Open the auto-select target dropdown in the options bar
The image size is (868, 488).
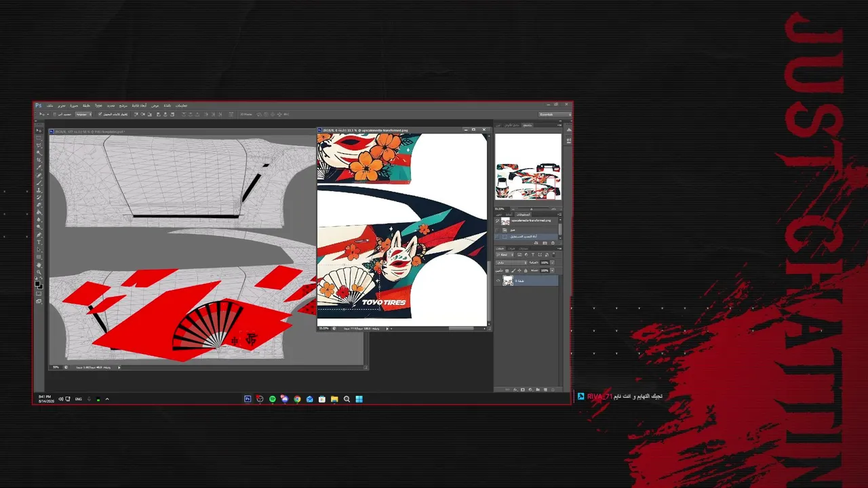point(83,114)
